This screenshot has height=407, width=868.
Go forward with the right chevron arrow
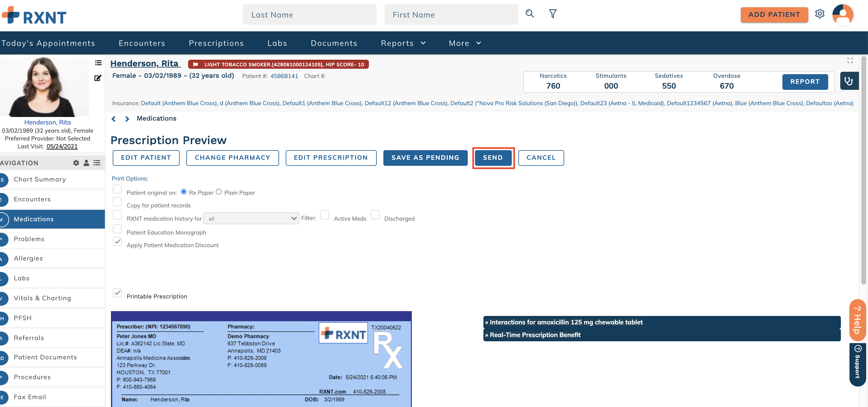click(x=127, y=118)
